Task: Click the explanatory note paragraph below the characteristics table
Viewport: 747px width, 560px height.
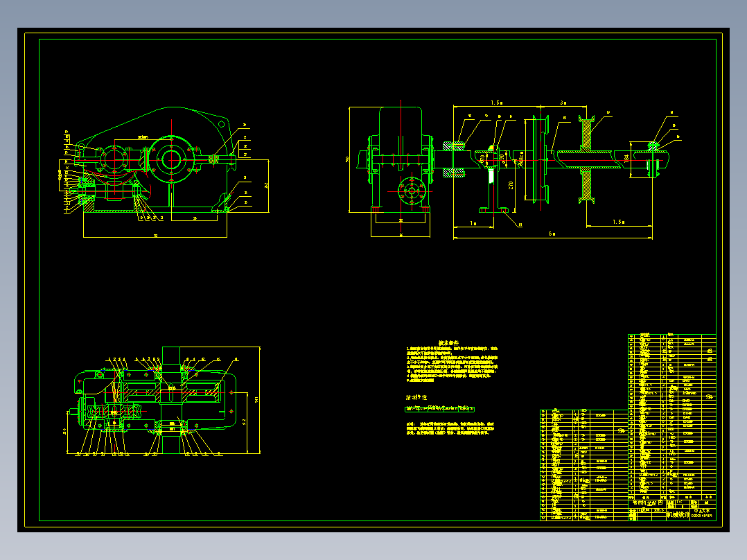Action: coord(450,428)
